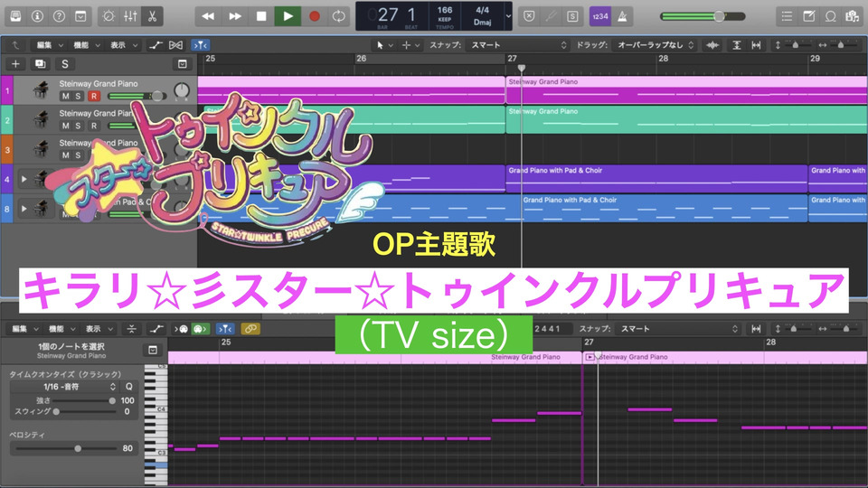The height and width of the screenshot is (488, 868).
Task: Rewind the playhead
Action: pyautogui.click(x=208, y=16)
